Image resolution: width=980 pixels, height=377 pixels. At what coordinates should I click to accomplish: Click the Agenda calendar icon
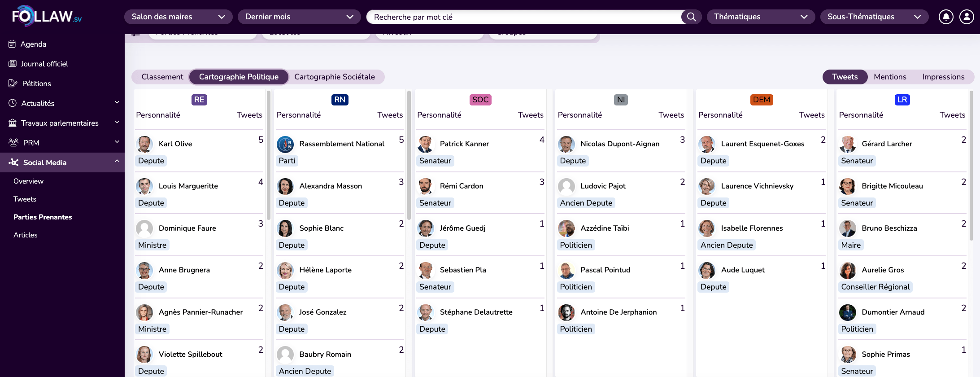tap(12, 44)
